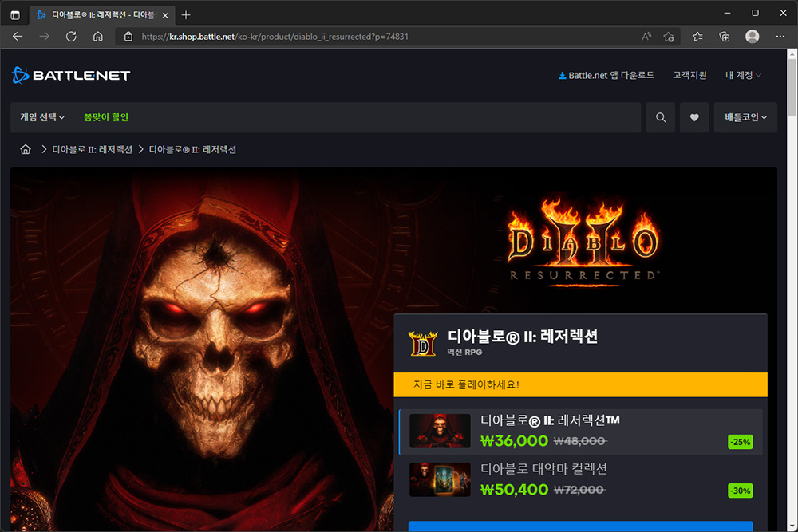
Task: Click the blue purchase button under the editions
Action: click(581, 526)
